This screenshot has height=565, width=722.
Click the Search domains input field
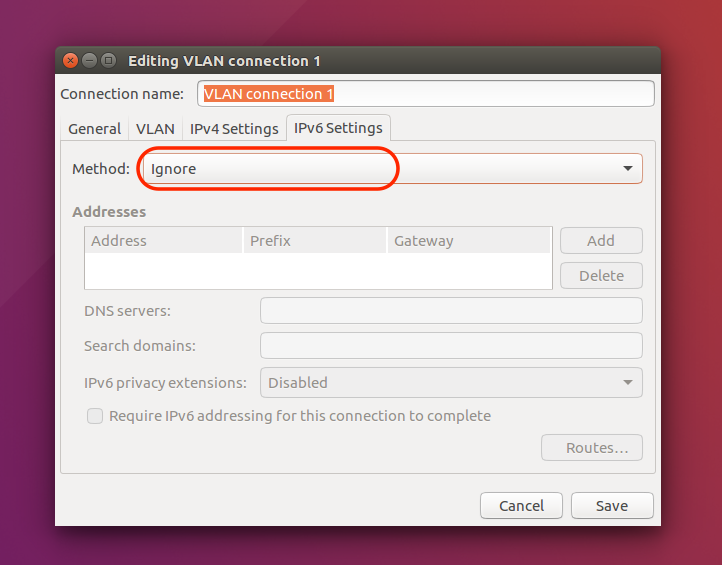coord(451,345)
